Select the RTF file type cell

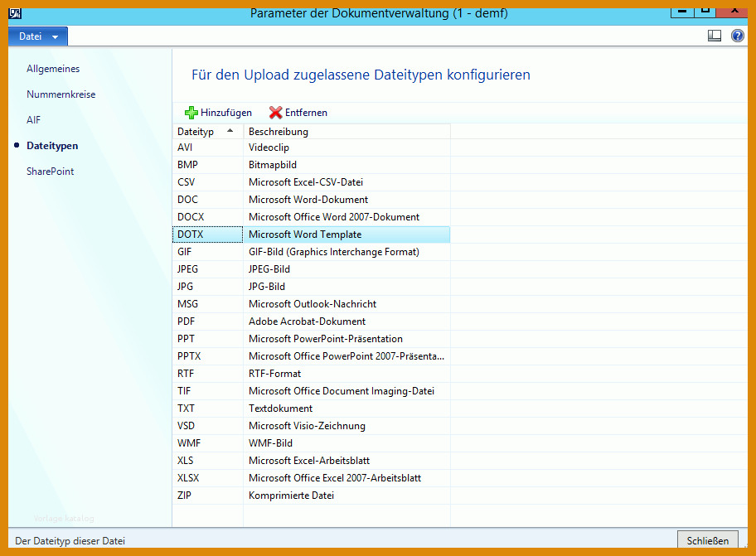click(208, 374)
